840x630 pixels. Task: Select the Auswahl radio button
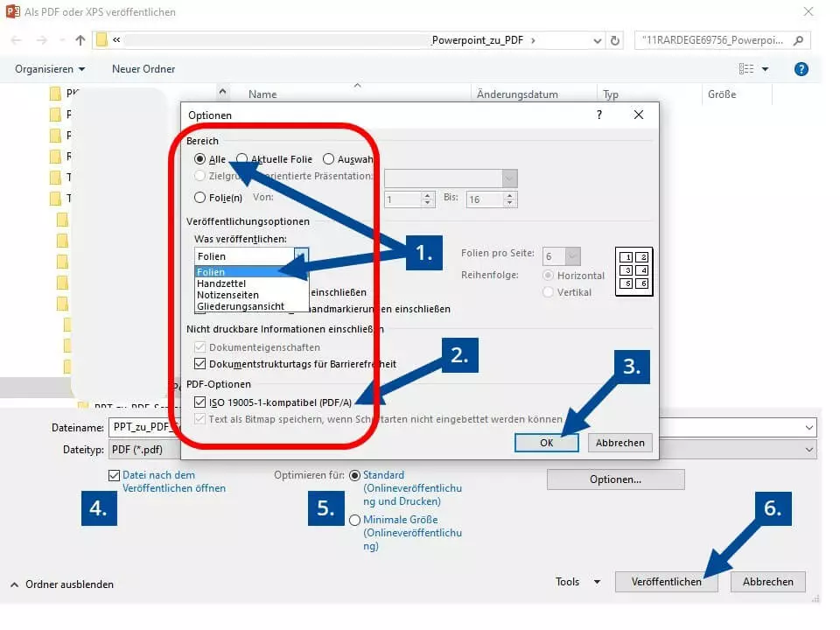click(x=328, y=159)
